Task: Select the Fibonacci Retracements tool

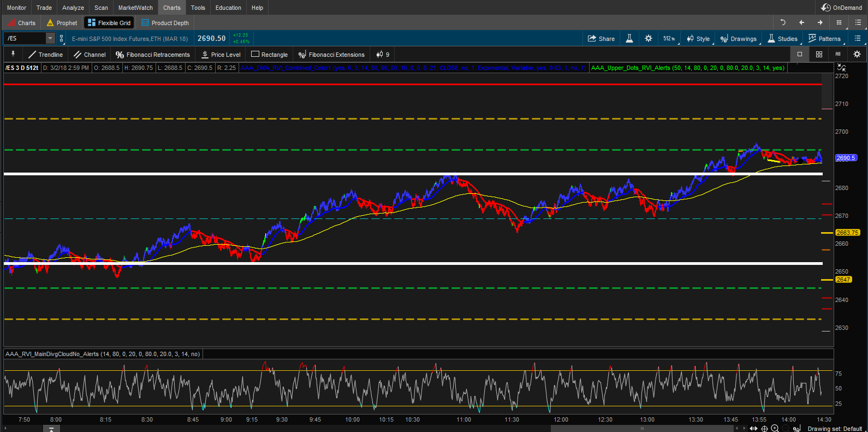Action: pos(153,55)
